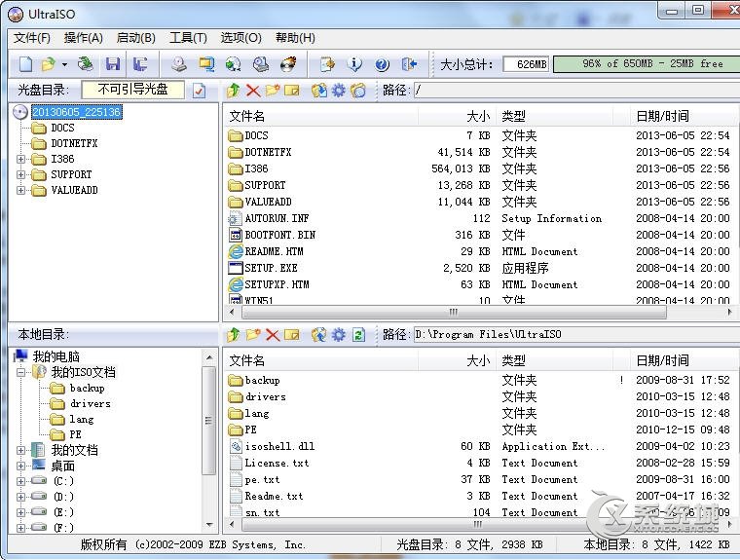Click the 96% of 650MB capacity bar
This screenshot has width=740, height=560.
coord(647,64)
